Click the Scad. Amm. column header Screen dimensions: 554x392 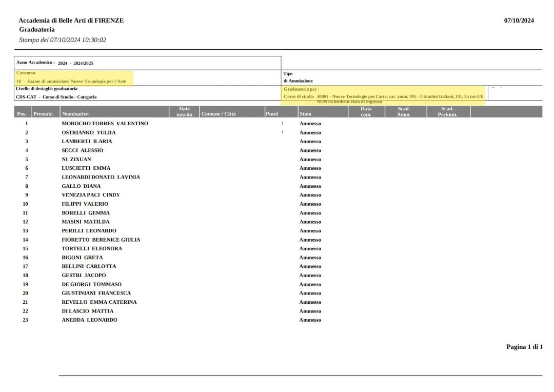tap(404, 111)
